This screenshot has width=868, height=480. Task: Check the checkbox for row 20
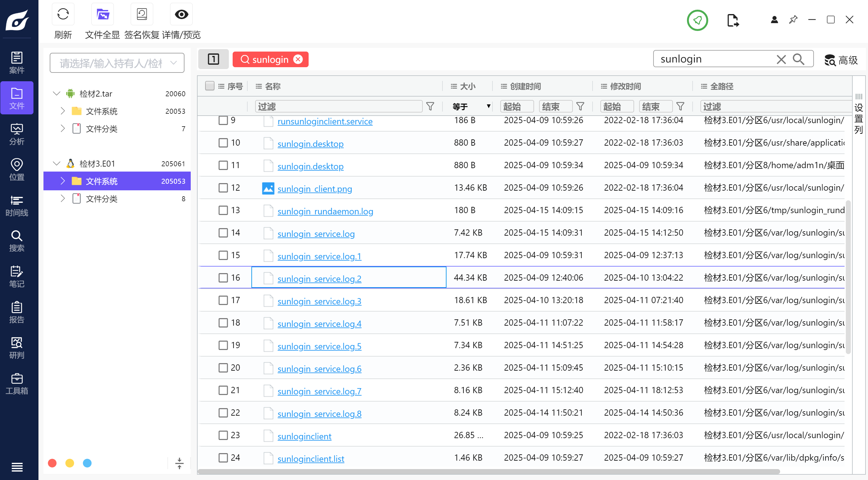223,367
